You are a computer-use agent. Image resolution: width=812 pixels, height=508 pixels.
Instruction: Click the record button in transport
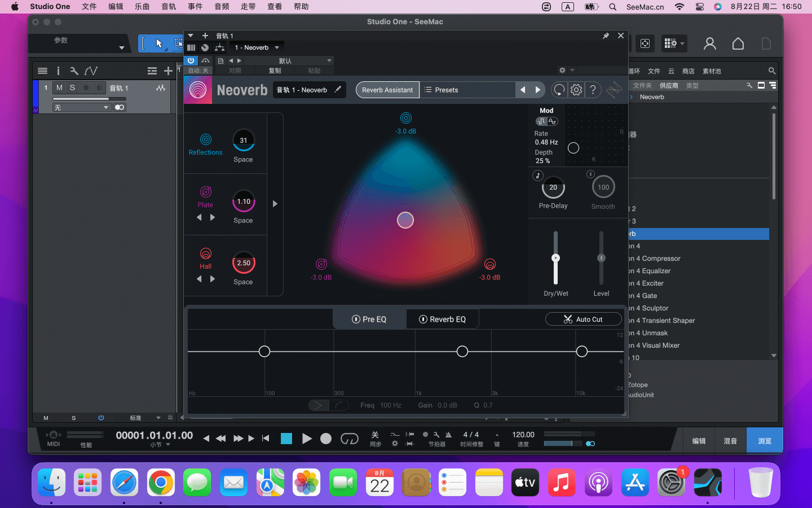point(326,439)
